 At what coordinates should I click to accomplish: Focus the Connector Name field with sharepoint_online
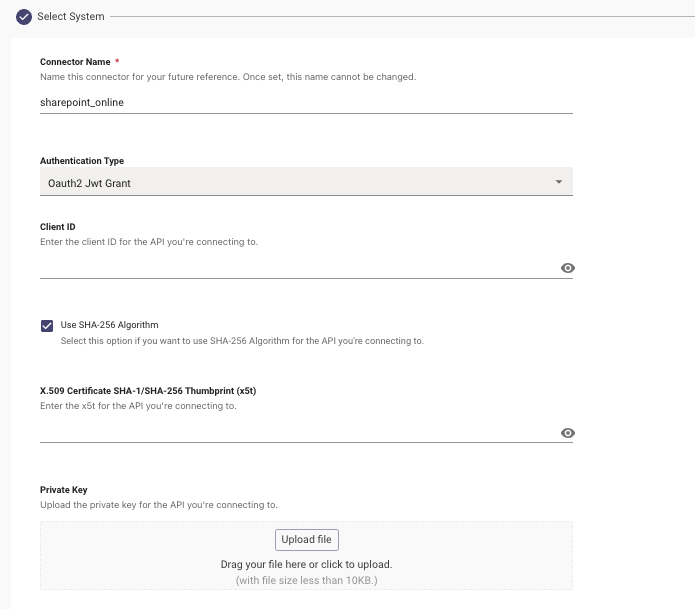(306, 102)
